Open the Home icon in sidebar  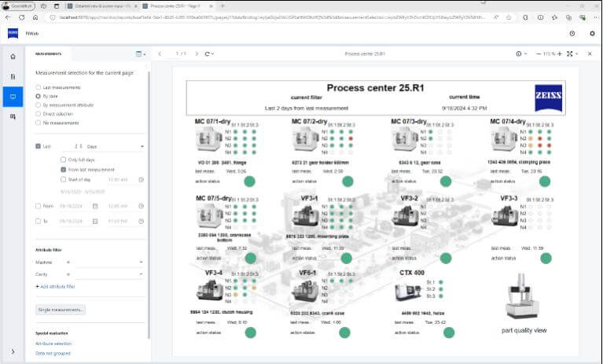pyautogui.click(x=13, y=57)
